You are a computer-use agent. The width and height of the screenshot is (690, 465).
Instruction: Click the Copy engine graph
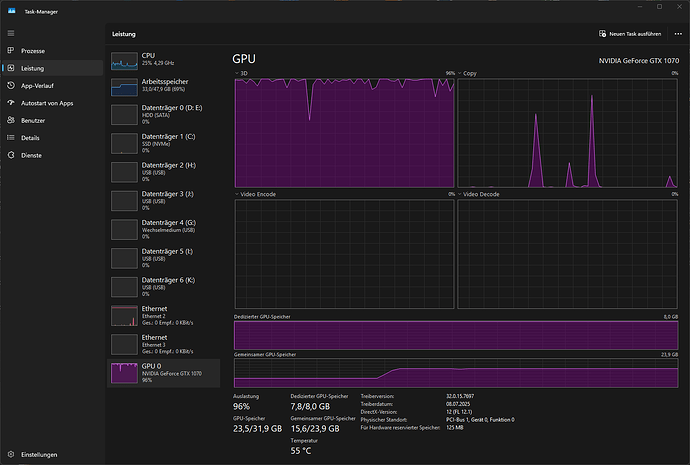pos(568,133)
